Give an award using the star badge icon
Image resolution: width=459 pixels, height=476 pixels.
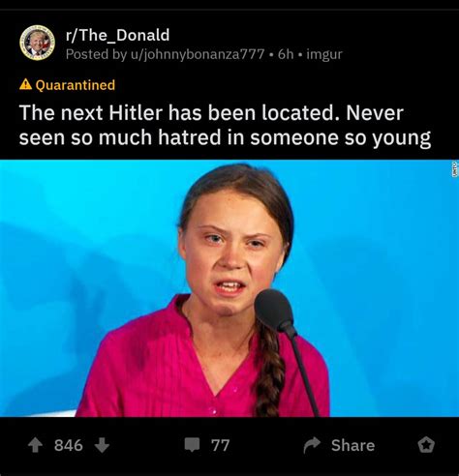[x=426, y=445]
